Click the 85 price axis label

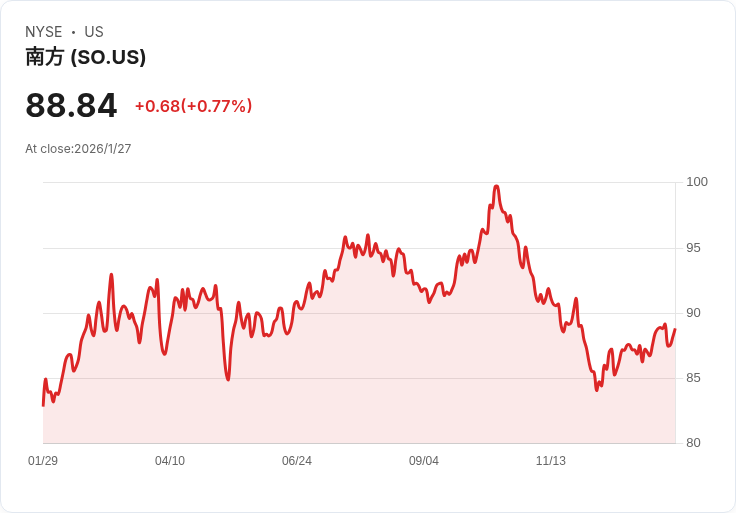point(697,378)
